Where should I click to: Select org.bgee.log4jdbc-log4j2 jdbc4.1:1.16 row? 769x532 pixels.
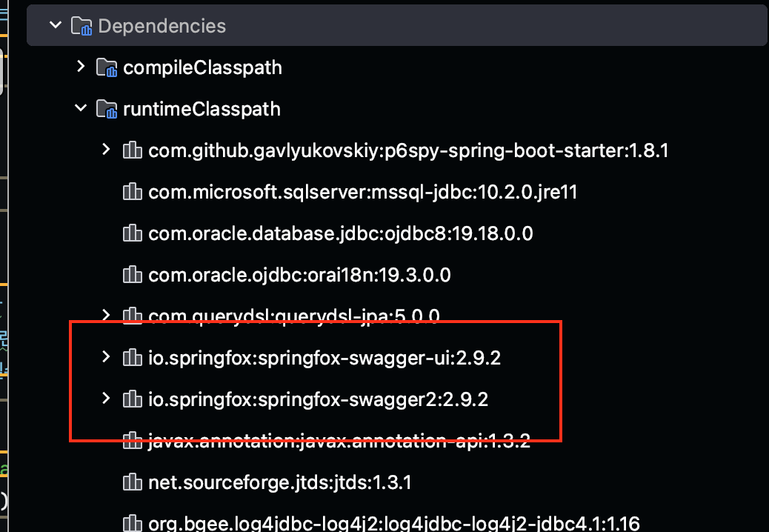point(394,523)
